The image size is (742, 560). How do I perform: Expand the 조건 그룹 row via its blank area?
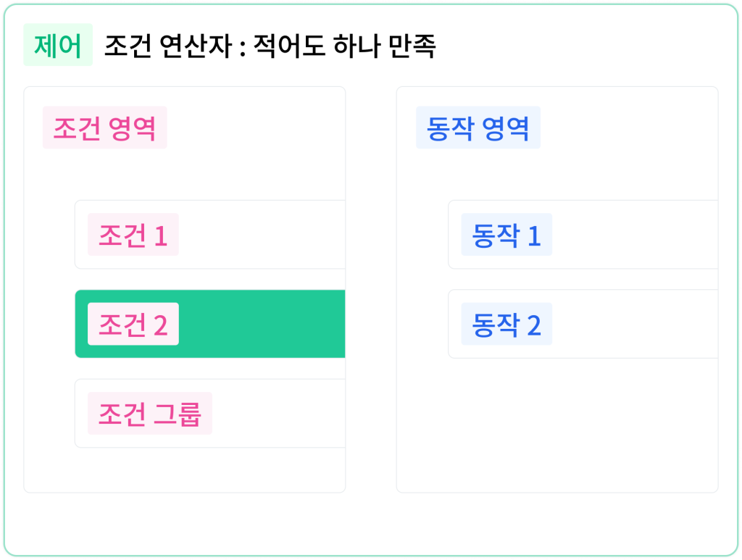tap(279, 414)
